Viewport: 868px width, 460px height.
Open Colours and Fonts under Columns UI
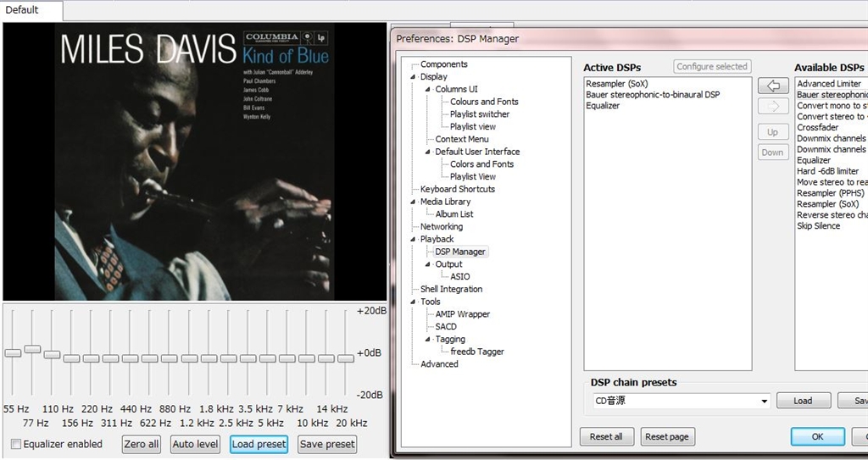point(484,102)
